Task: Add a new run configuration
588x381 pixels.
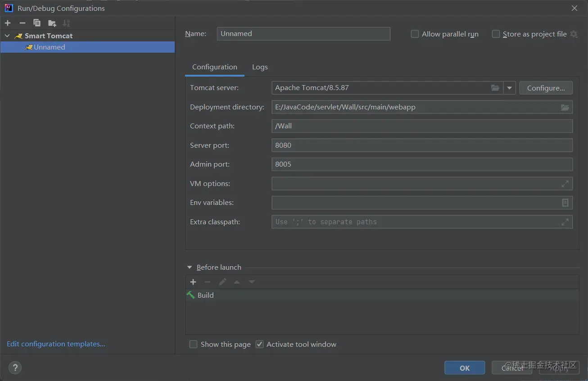Action: tap(8, 23)
